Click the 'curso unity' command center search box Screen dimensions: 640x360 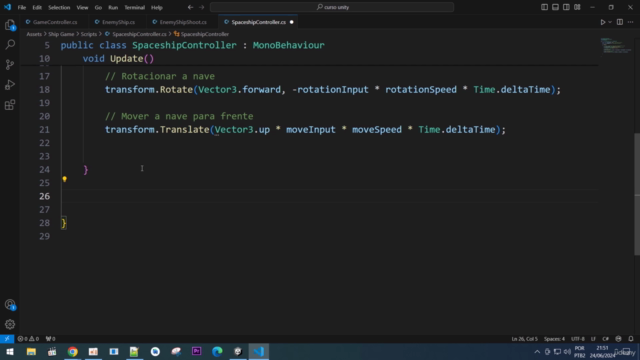(332, 7)
